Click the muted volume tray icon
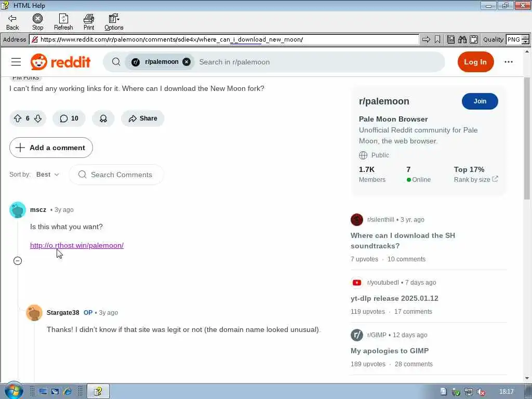 click(481, 392)
